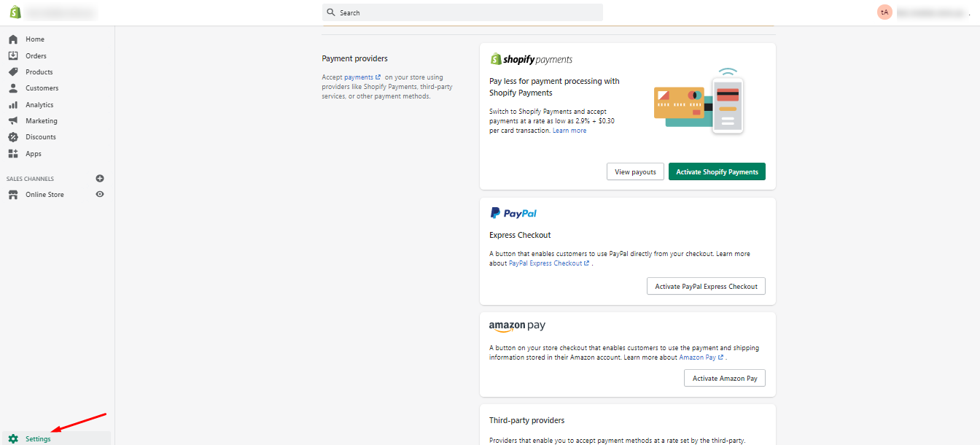The width and height of the screenshot is (980, 445).
Task: Click the Customers person icon
Action: [x=12, y=88]
